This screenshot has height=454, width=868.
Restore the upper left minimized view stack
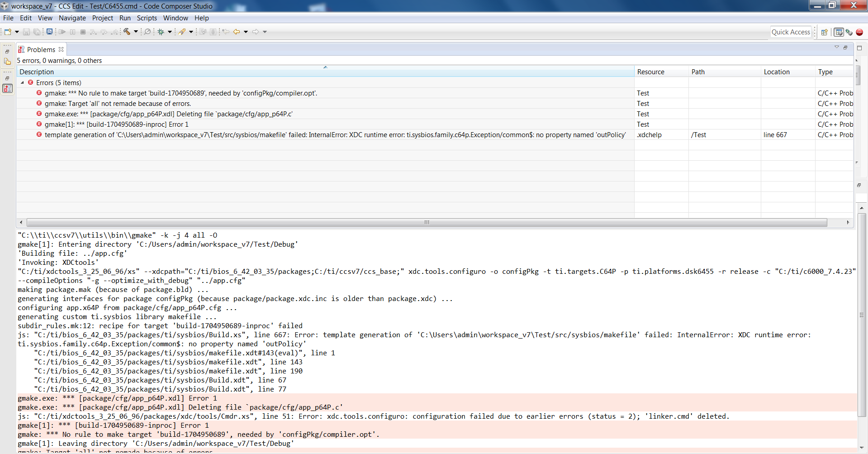coord(7,52)
